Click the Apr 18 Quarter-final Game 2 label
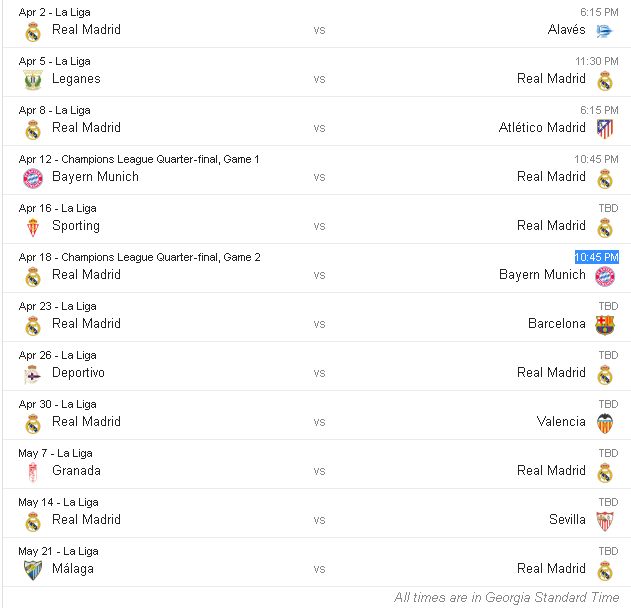 point(139,257)
